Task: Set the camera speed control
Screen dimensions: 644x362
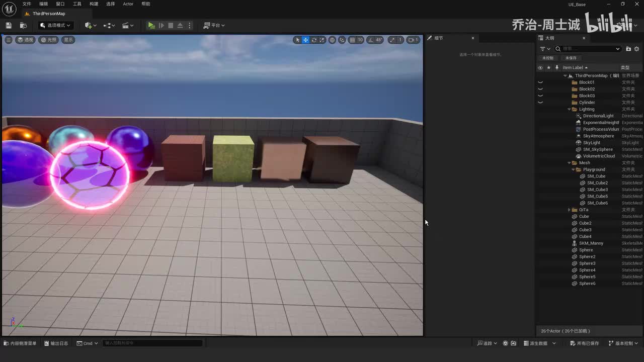Action: [x=413, y=40]
